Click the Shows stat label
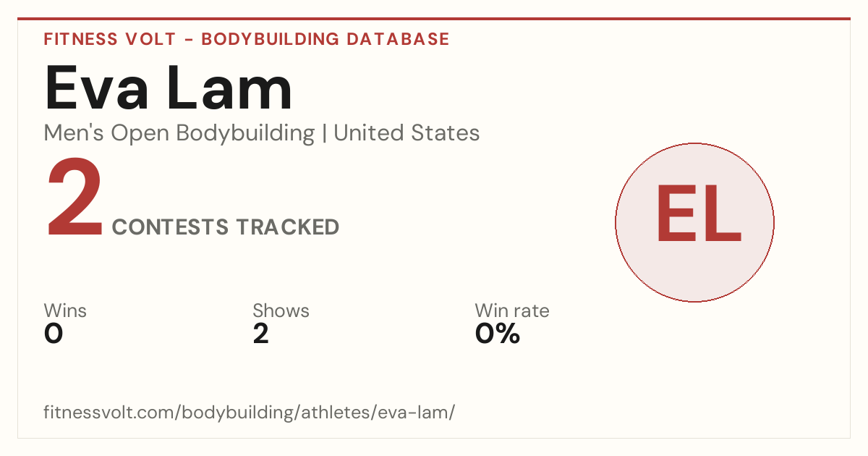 point(281,311)
